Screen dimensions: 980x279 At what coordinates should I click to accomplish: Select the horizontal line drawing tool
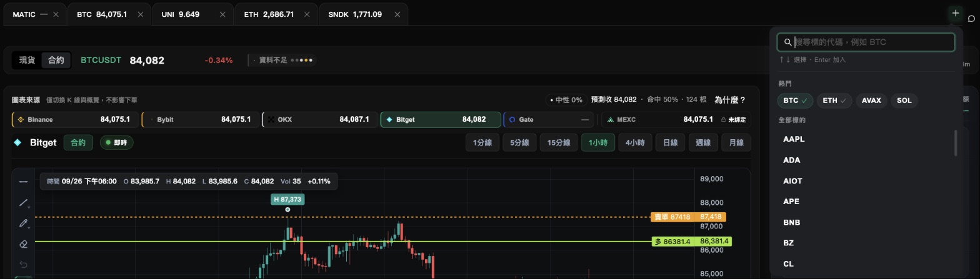23,182
